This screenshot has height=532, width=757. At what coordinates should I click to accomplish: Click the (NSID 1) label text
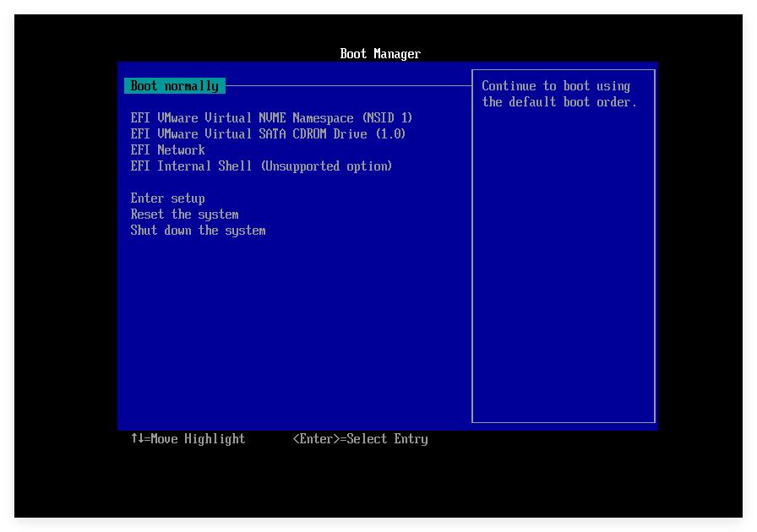(387, 118)
